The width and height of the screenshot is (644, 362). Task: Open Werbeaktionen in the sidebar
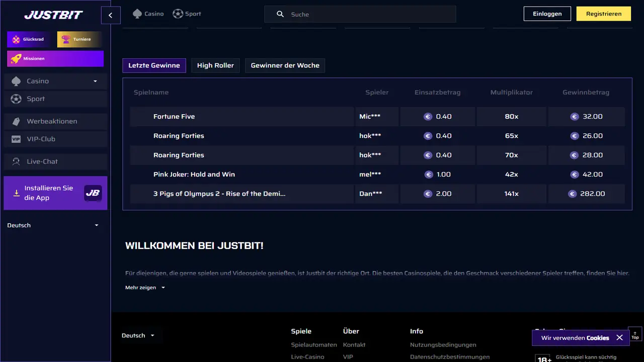(x=55, y=121)
